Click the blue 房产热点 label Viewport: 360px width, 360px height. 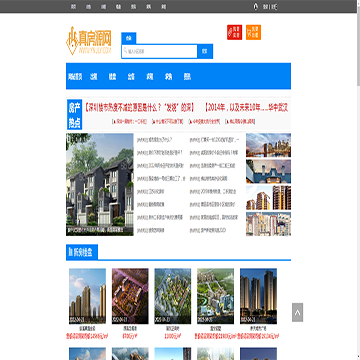pos(74,114)
